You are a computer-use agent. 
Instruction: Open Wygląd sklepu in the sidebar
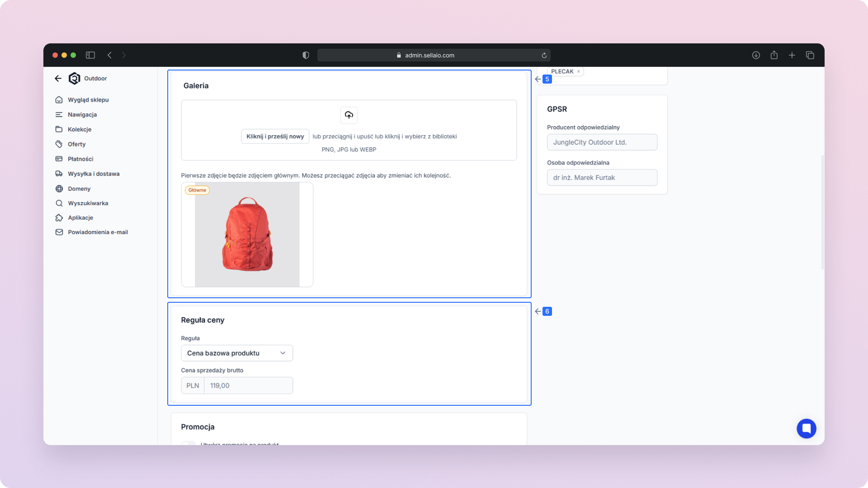coord(88,100)
